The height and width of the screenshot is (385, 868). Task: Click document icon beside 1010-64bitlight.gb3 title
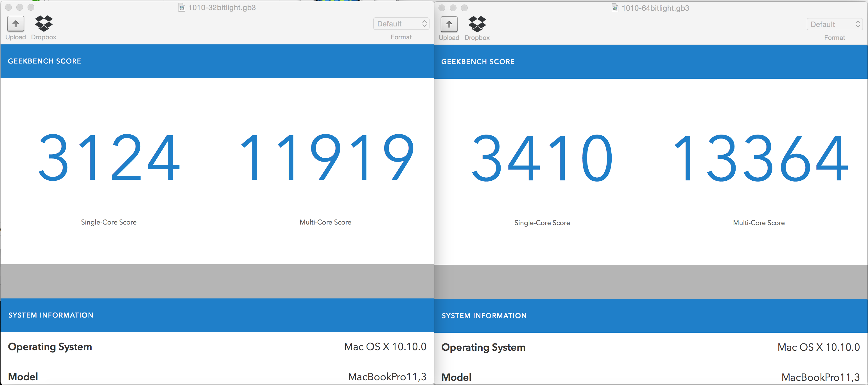615,8
